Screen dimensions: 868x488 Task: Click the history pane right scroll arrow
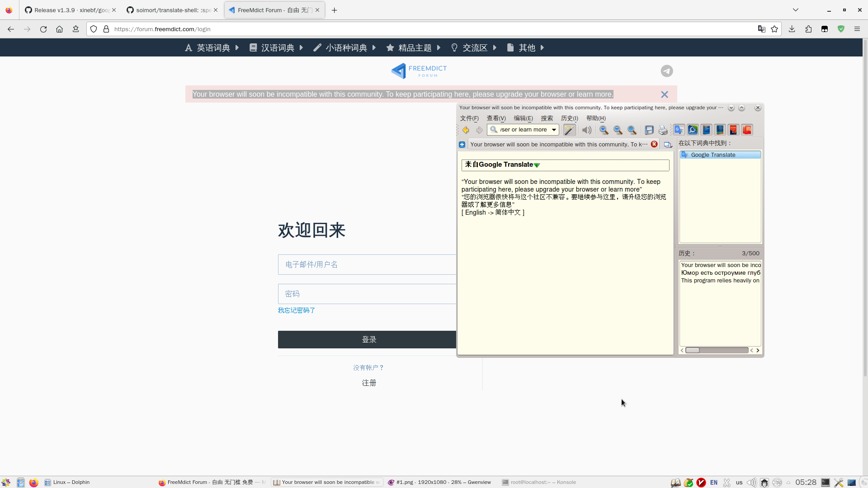click(758, 350)
